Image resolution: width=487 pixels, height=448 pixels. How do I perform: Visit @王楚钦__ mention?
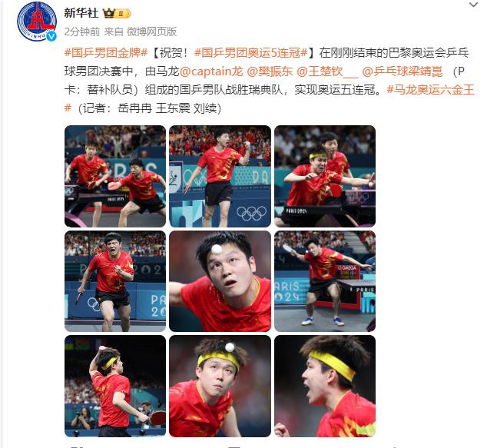coord(327,71)
